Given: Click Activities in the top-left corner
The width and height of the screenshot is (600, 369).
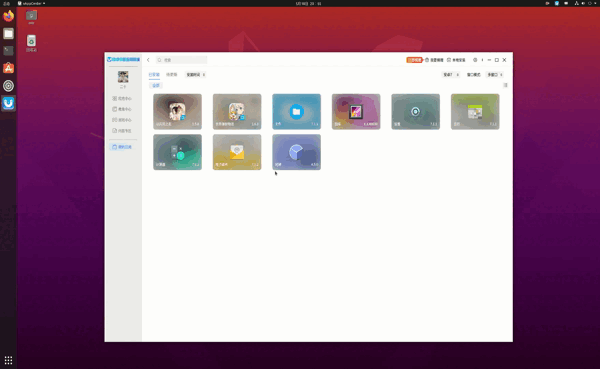Looking at the screenshot, I should [7, 3].
